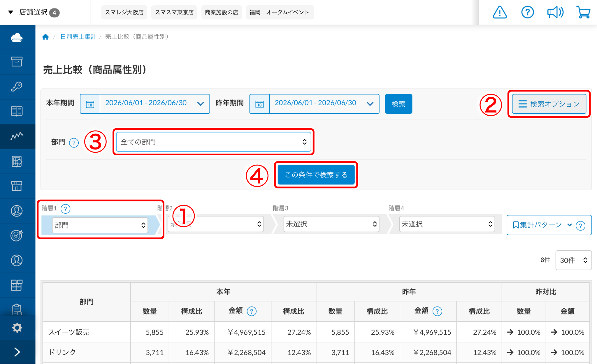597x364 pixels.
Task: Select store tag 商業施設の店
Action: [x=222, y=12]
